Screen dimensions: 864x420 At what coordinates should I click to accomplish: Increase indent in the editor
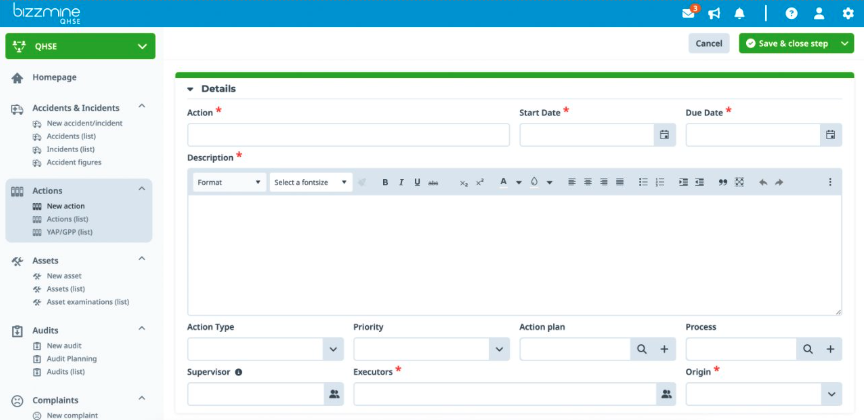[683, 182]
